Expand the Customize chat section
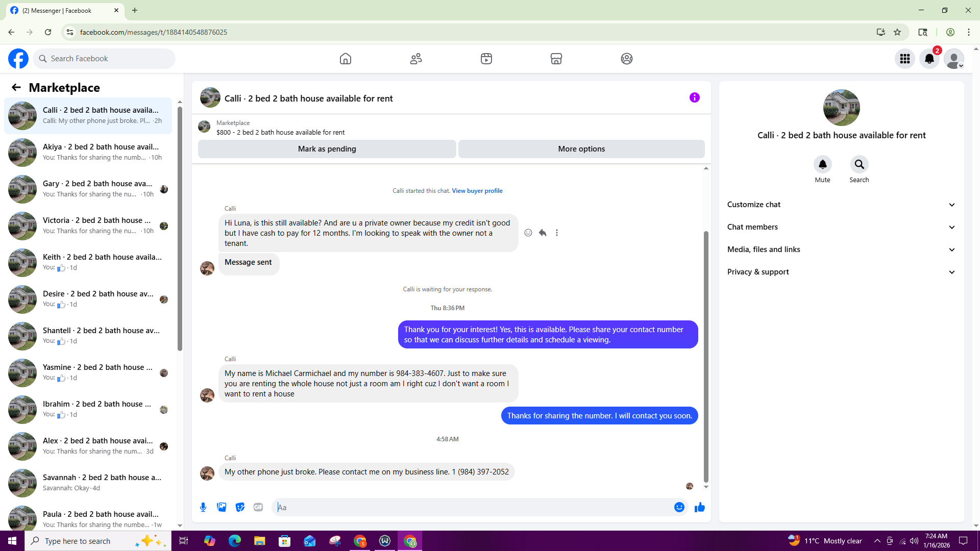This screenshot has height=551, width=980. [841, 205]
